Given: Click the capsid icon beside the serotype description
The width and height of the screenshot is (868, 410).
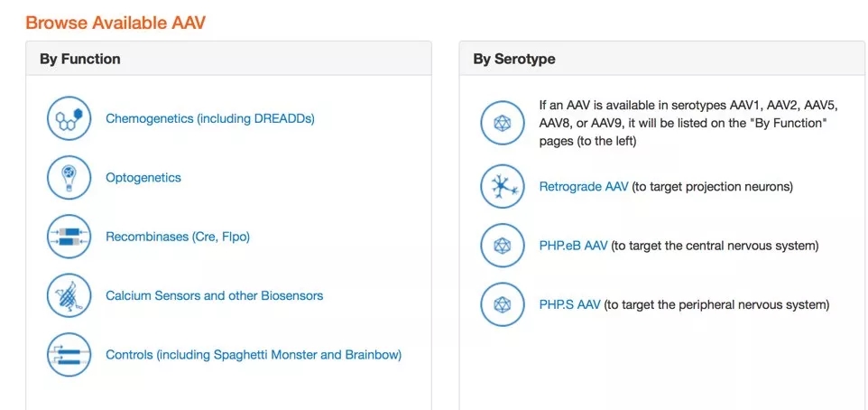Looking at the screenshot, I should tap(503, 123).
